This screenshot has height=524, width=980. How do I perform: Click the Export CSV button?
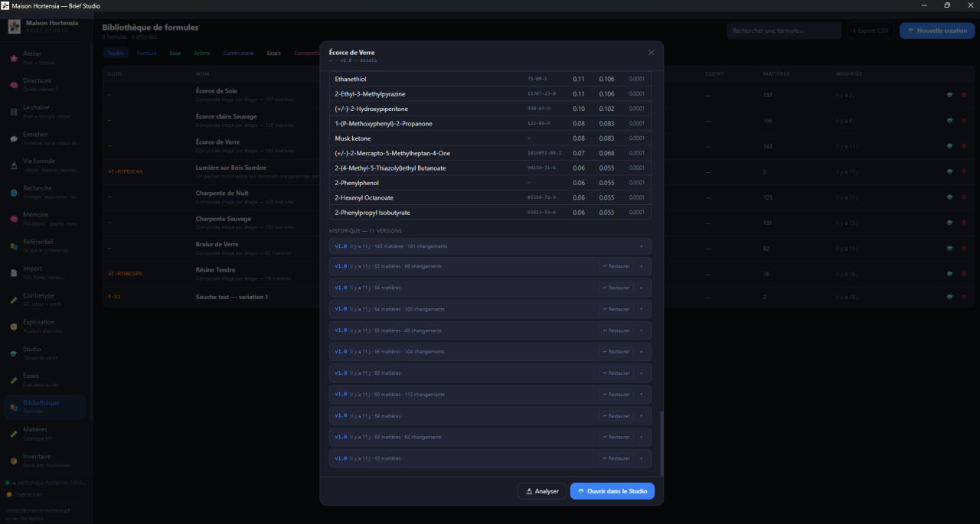[871, 31]
